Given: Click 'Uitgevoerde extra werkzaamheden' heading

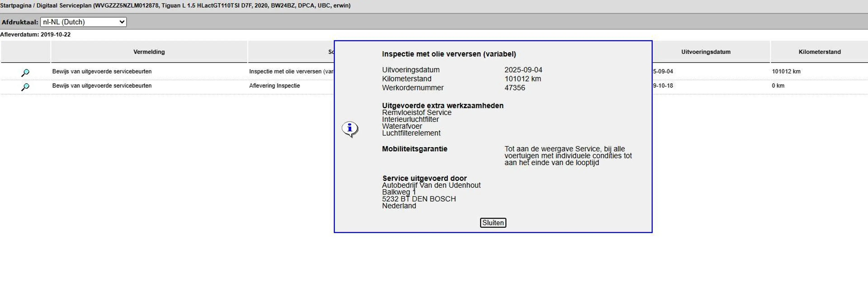Looking at the screenshot, I should point(442,105).
